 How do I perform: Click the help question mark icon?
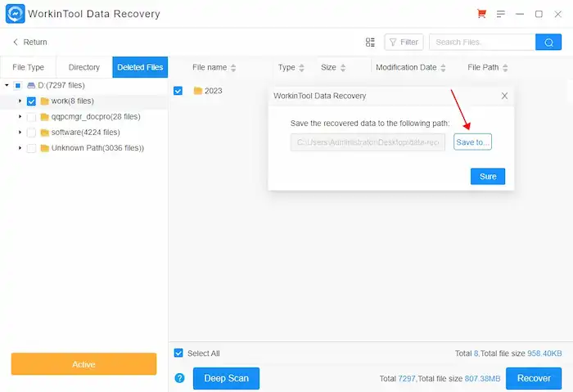(x=179, y=378)
